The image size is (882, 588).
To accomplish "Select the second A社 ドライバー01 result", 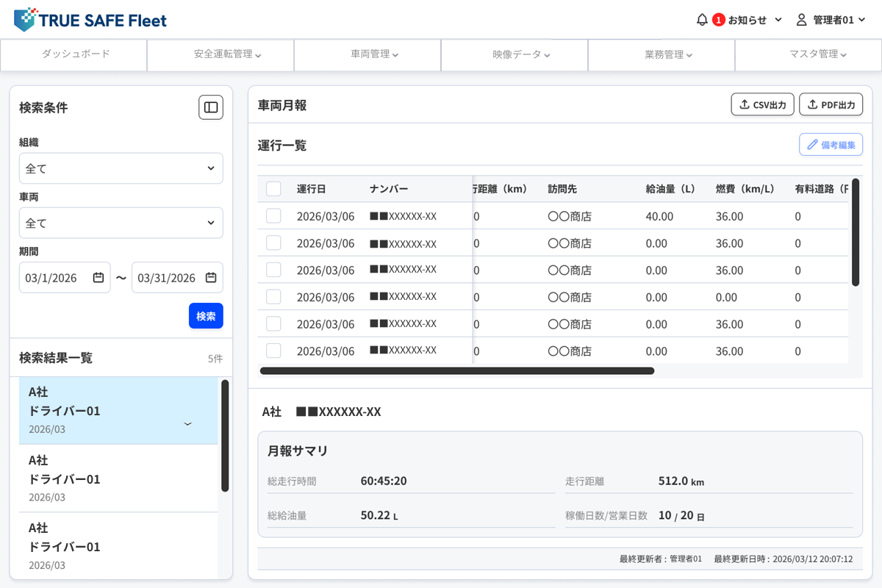I will tap(118, 478).
